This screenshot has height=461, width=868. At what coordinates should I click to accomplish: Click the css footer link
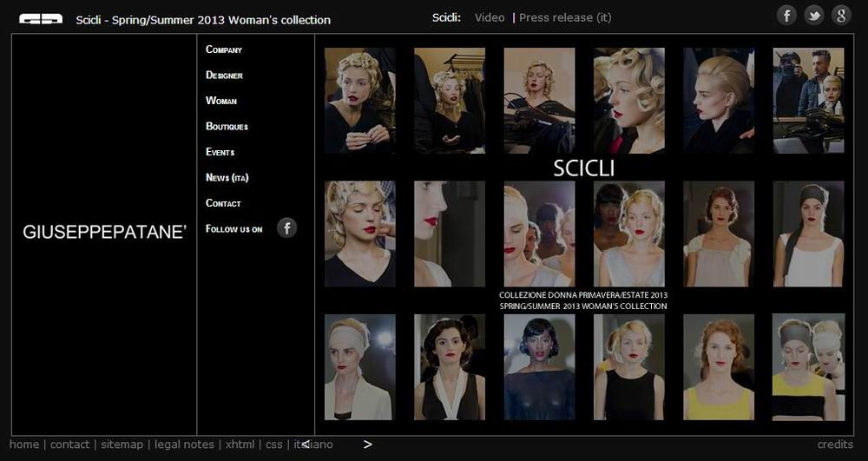pos(274,445)
